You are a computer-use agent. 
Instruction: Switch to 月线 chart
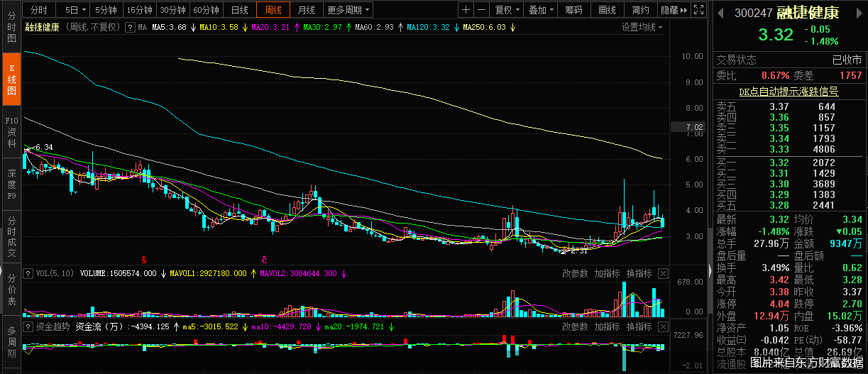point(307,10)
